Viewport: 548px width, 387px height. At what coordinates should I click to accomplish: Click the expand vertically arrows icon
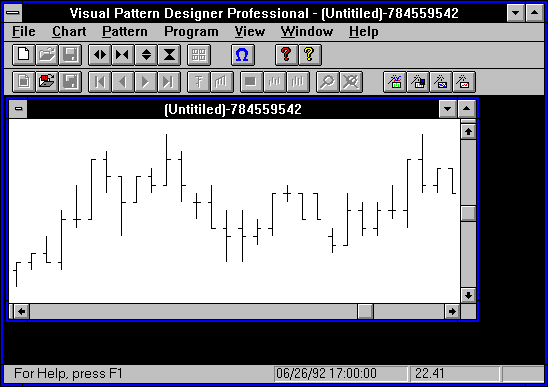coord(146,55)
